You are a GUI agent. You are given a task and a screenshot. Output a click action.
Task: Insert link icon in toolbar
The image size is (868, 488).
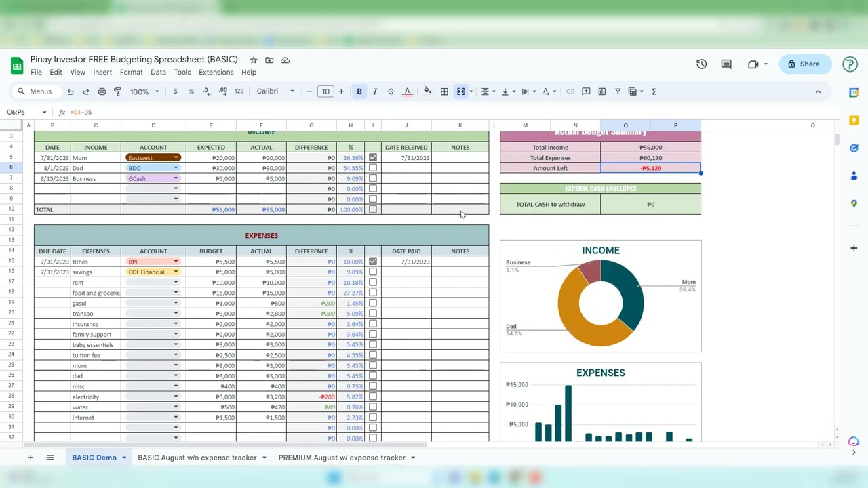click(570, 91)
